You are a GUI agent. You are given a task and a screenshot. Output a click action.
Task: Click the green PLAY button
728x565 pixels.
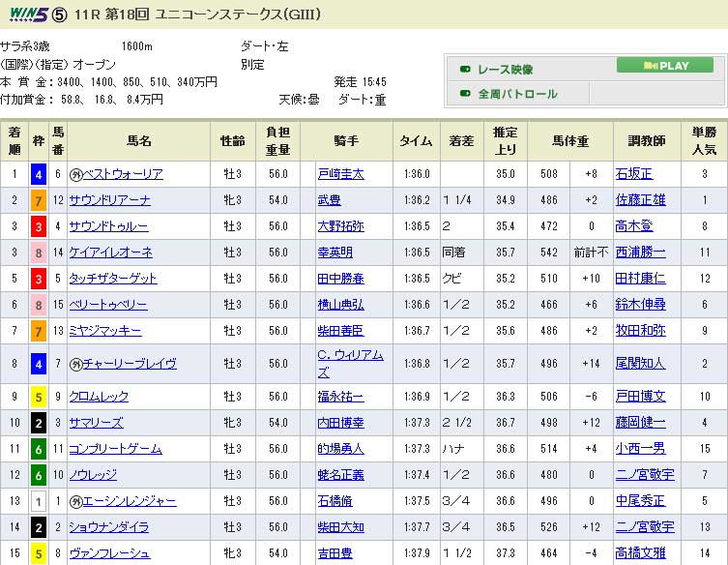coord(665,66)
